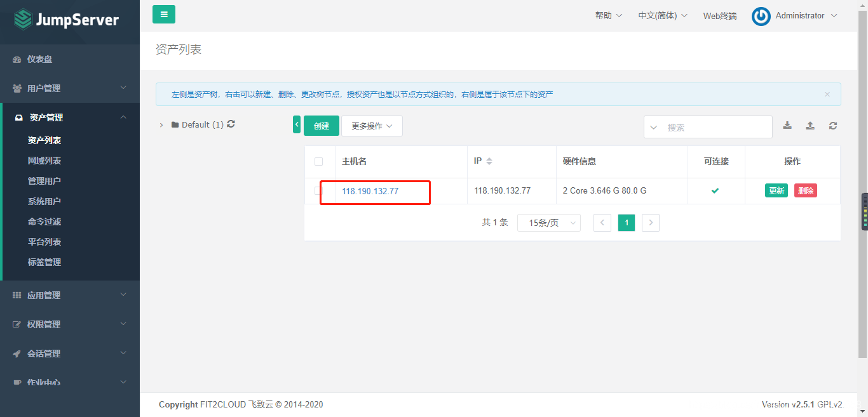Image resolution: width=868 pixels, height=417 pixels.
Task: Click the Administrator avatar icon
Action: (x=761, y=17)
